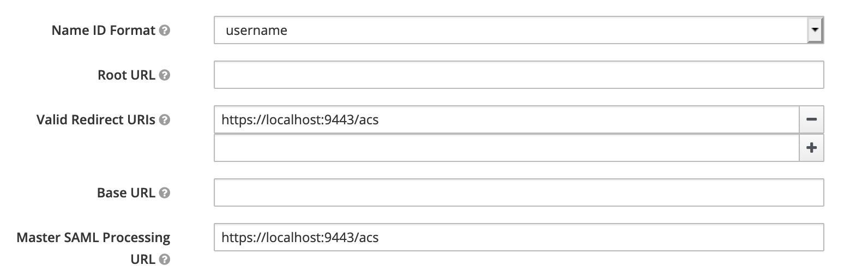Add a redirect URI with the plus button
Image resolution: width=868 pixels, height=277 pixels.
click(x=811, y=147)
